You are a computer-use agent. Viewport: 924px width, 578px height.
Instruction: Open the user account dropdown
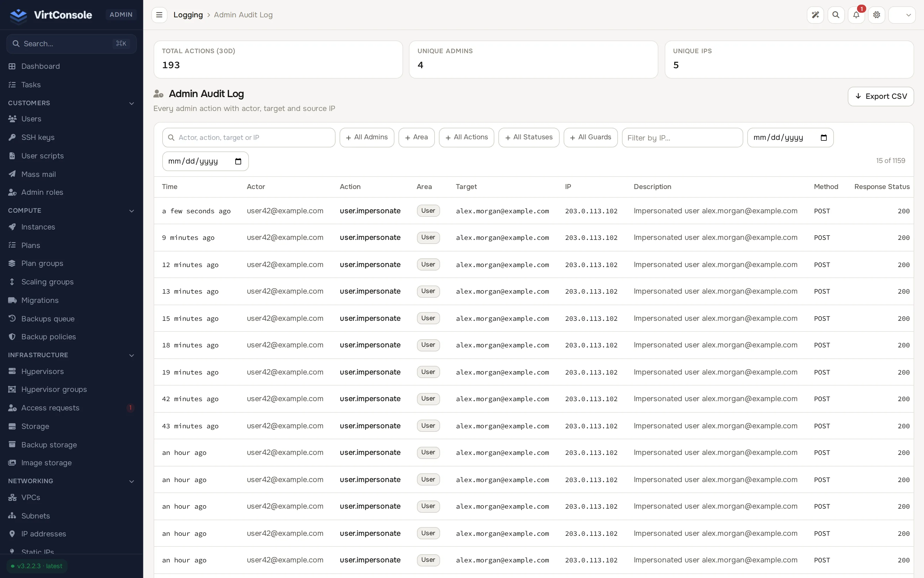[x=902, y=15]
